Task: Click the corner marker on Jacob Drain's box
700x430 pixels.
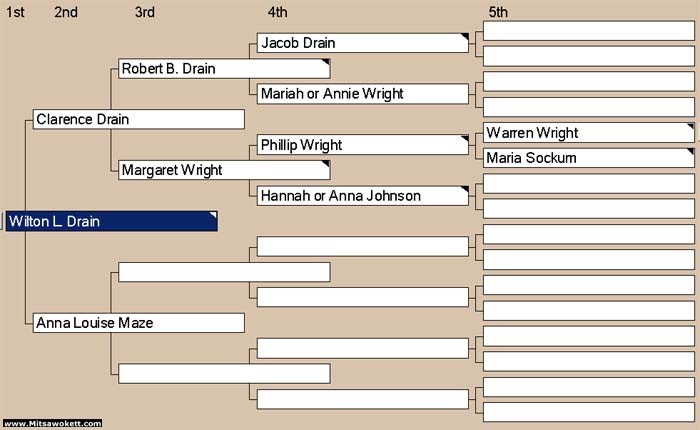Action: click(x=465, y=37)
